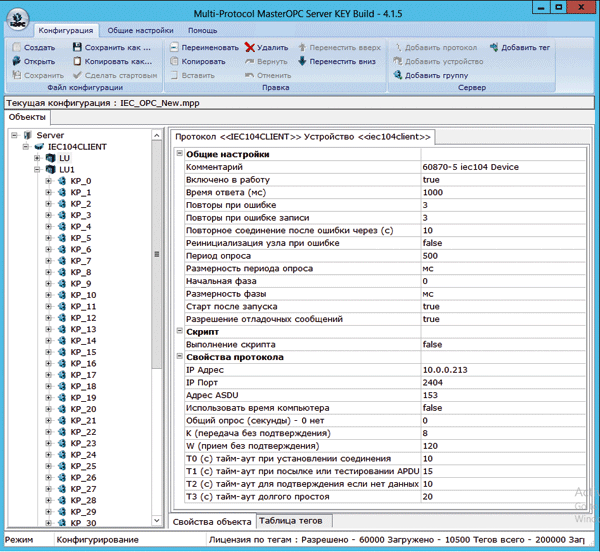
Task: Click the Server node icon in tree
Action: (x=28, y=135)
